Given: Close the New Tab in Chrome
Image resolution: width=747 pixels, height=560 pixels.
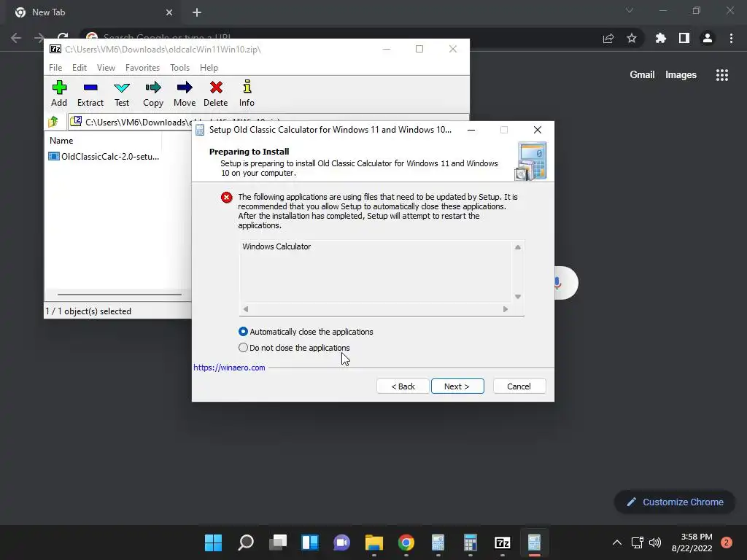Looking at the screenshot, I should coord(169,12).
